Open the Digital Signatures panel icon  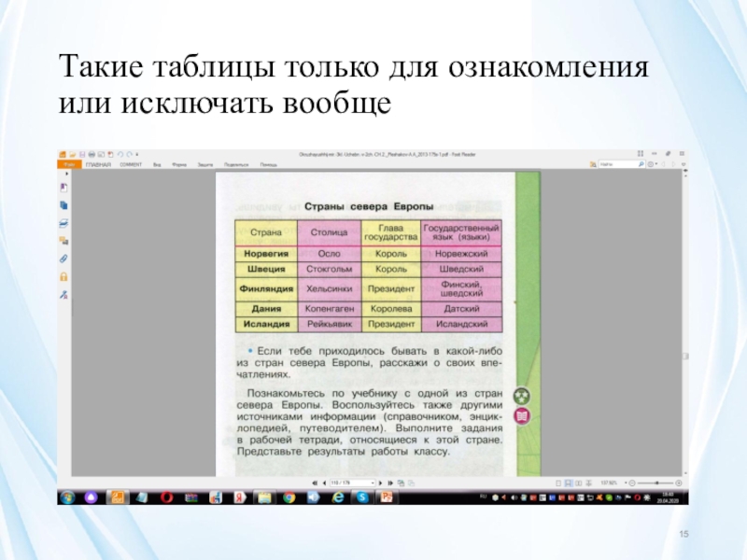tap(63, 294)
